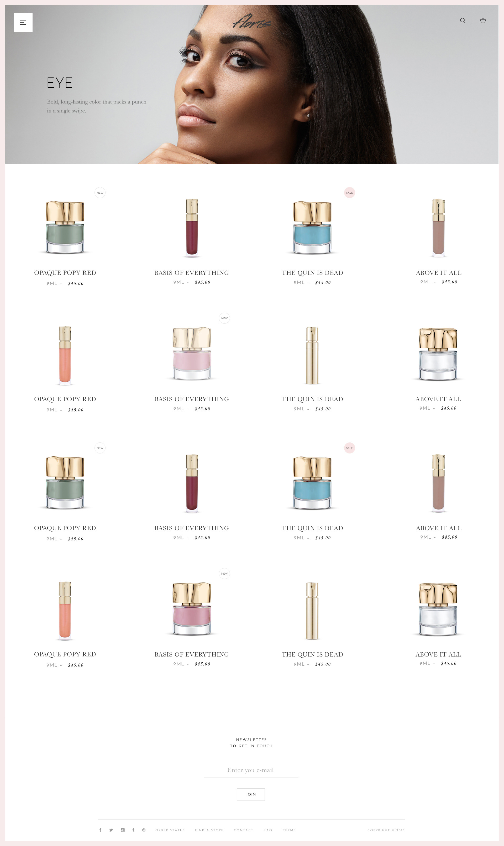
Task: Click the Aloris logo at top
Action: [x=252, y=21]
